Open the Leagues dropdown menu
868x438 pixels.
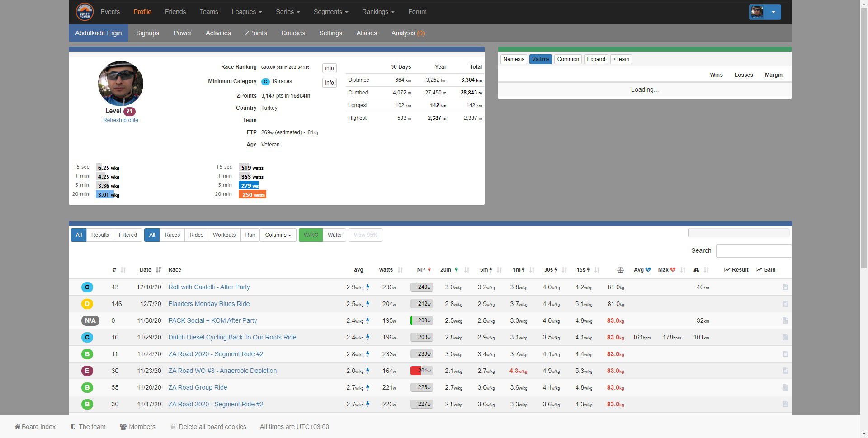247,12
